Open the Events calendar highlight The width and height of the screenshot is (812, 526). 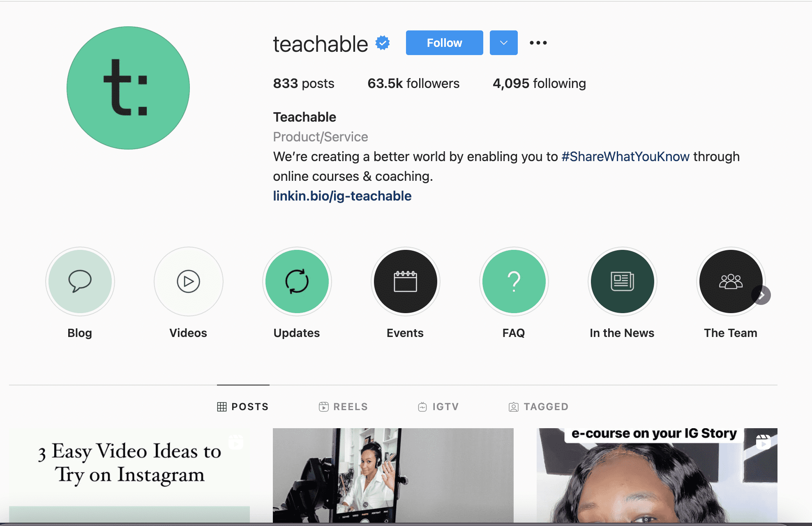click(405, 281)
